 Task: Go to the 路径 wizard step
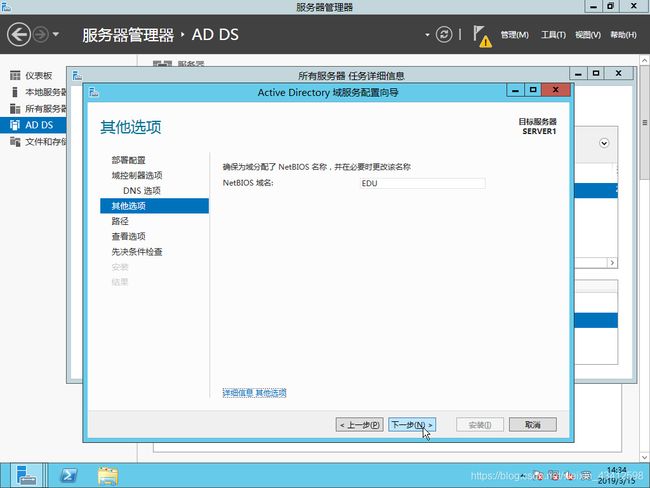[120, 221]
